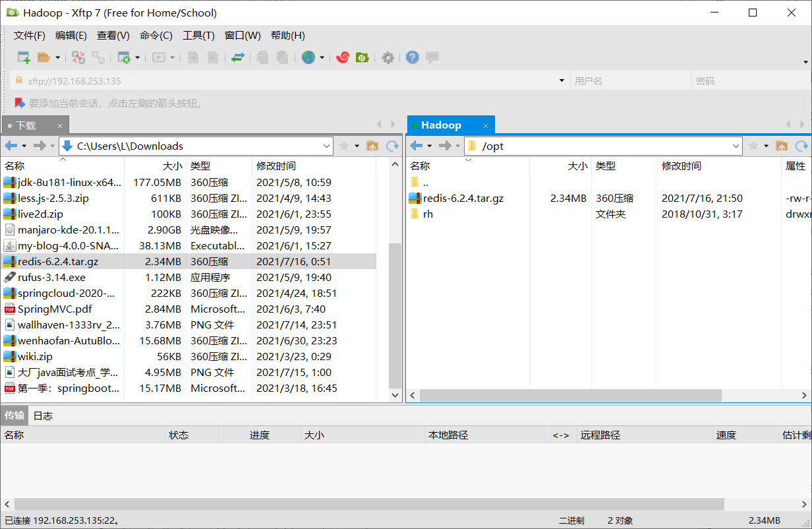The height and width of the screenshot is (529, 812).
Task: Select wiki.zip in local list
Action: coord(189,356)
